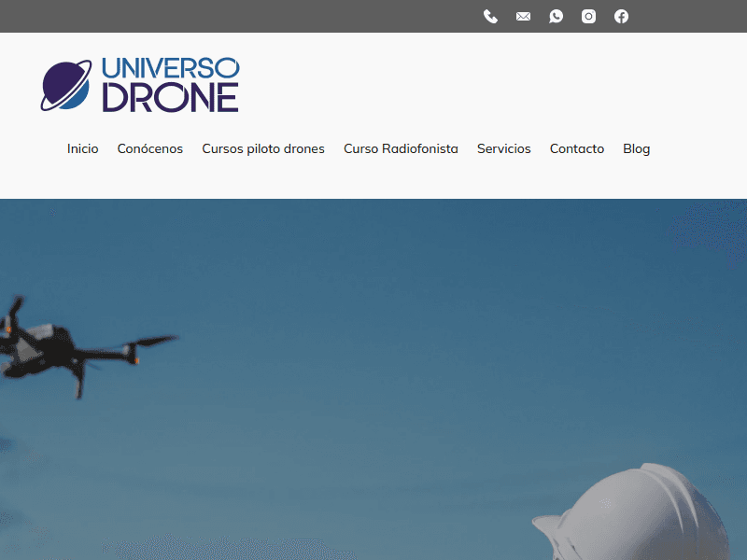Viewport: 747px width, 560px height.
Task: Read the Blog
Action: click(636, 148)
